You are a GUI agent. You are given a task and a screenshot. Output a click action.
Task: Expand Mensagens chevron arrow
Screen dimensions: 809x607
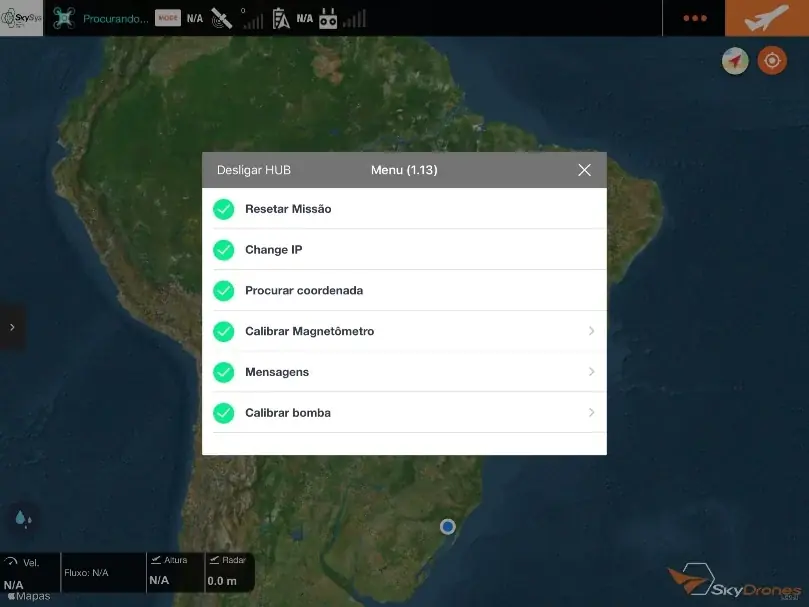coord(591,372)
